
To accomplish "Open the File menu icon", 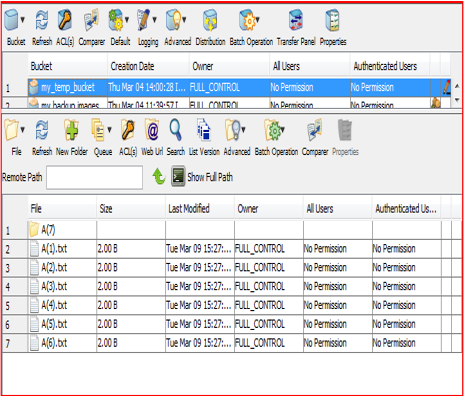I will [11, 130].
